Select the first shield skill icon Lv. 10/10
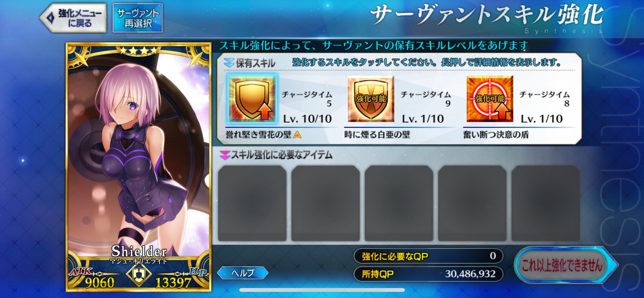644x298 pixels. 252,99
